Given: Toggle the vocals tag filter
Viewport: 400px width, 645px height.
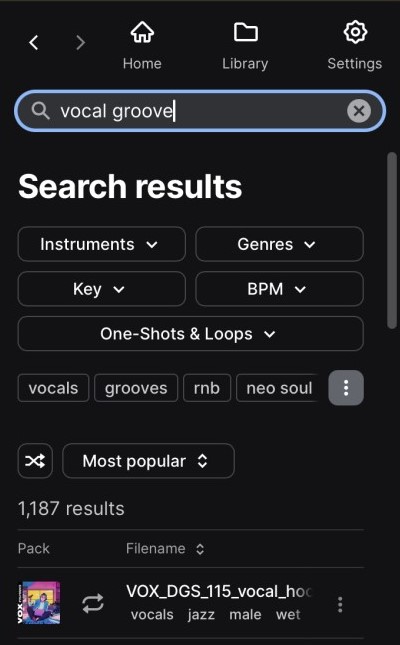Looking at the screenshot, I should pyautogui.click(x=53, y=388).
